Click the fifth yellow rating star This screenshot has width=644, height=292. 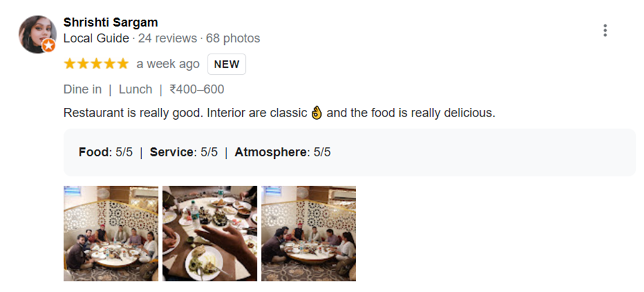123,64
